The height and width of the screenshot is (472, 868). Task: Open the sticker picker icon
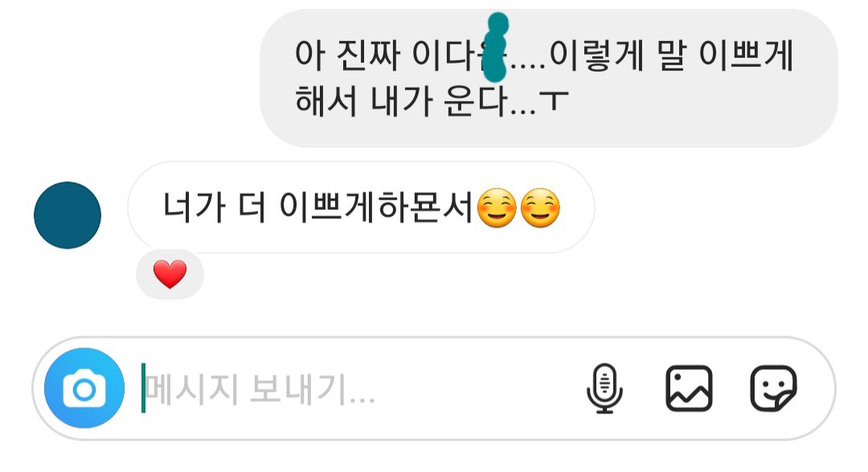[x=773, y=388]
